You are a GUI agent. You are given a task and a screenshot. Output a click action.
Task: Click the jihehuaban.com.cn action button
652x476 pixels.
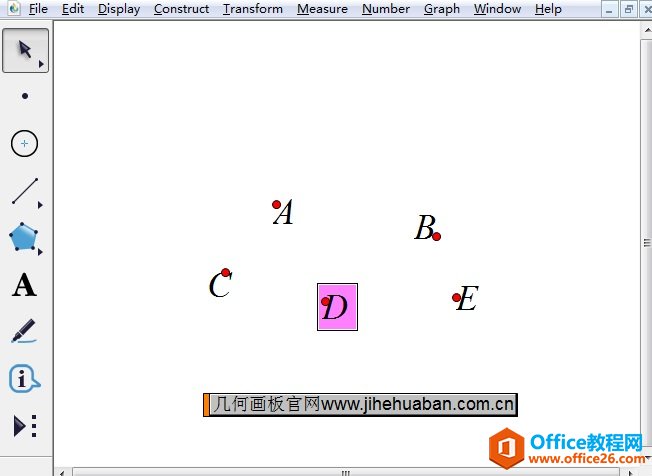(361, 404)
